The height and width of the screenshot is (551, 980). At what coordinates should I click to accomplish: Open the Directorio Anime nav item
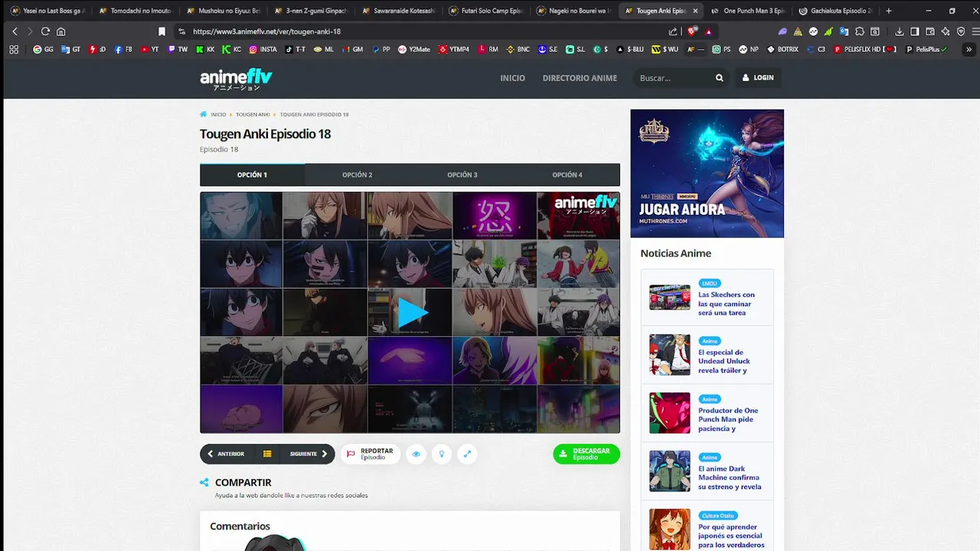580,78
